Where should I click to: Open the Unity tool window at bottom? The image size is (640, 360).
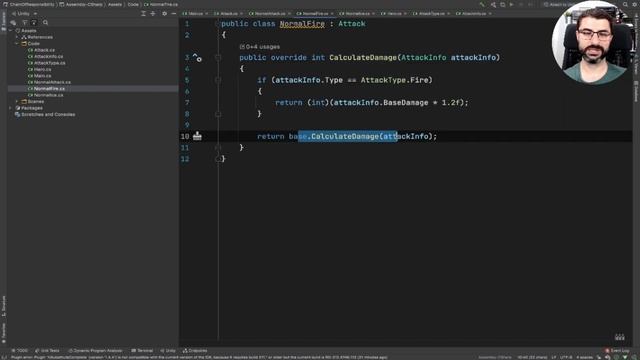coord(168,351)
